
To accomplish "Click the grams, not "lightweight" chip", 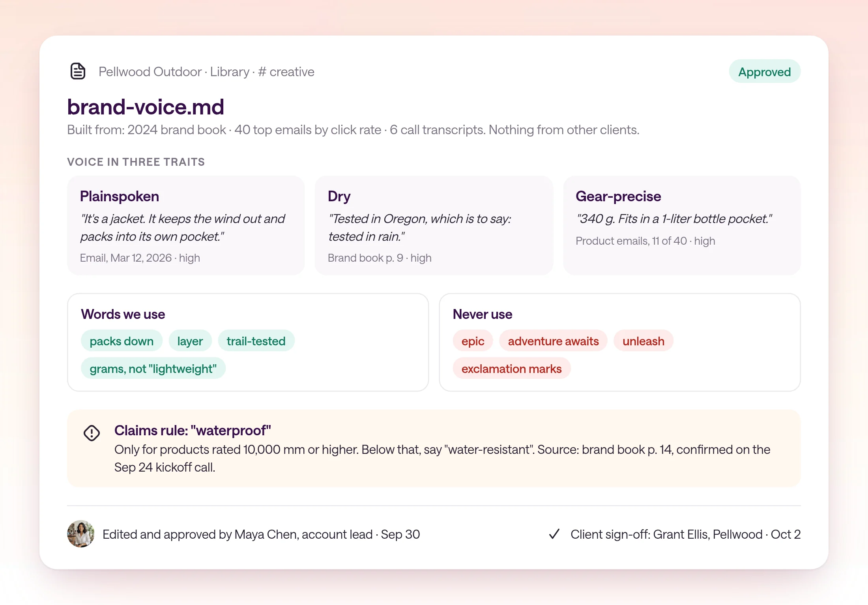I will (x=153, y=368).
